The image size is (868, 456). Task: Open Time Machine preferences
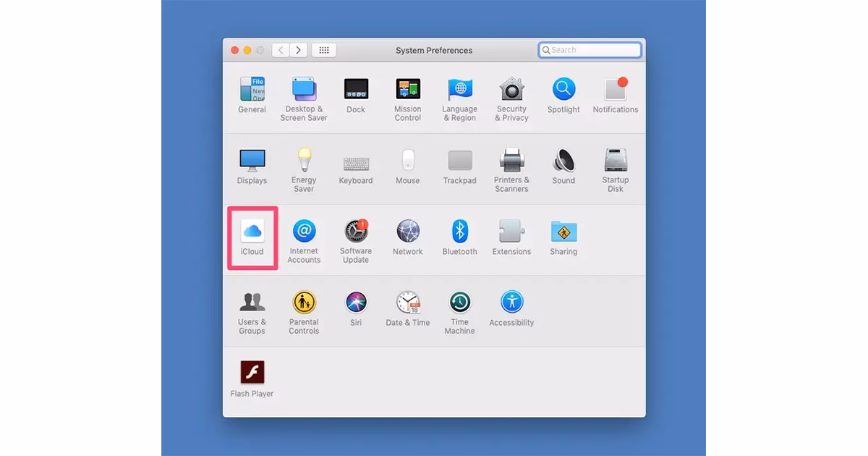click(460, 312)
